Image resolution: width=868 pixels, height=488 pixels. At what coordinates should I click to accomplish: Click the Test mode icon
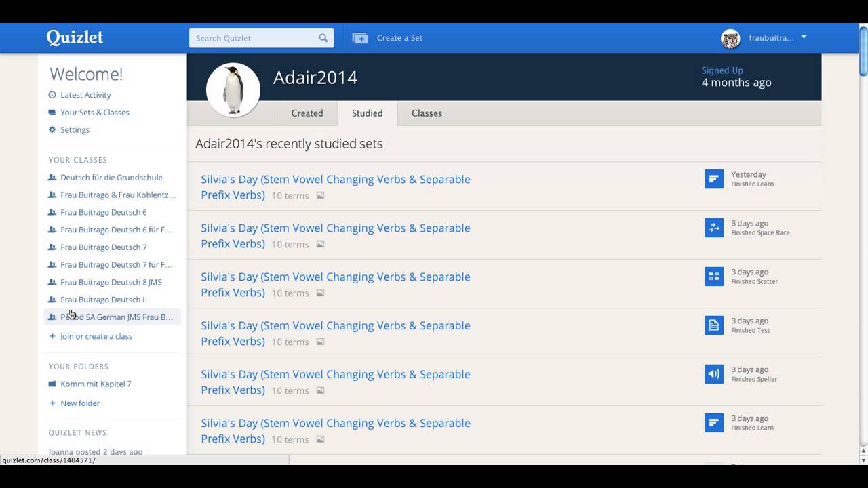coord(714,325)
